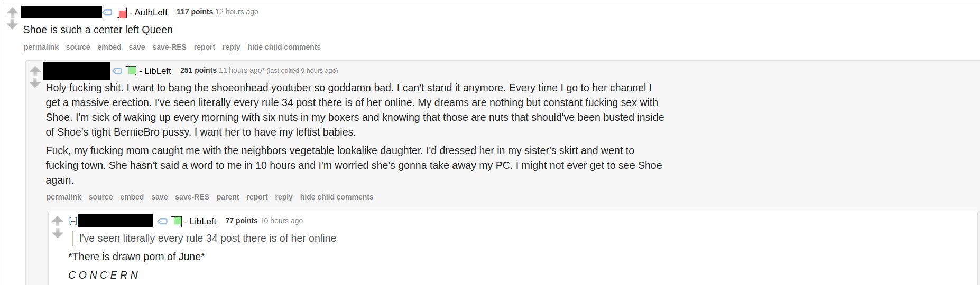
Task: Downvote the 251 points LibLeft comment
Action: [x=35, y=83]
